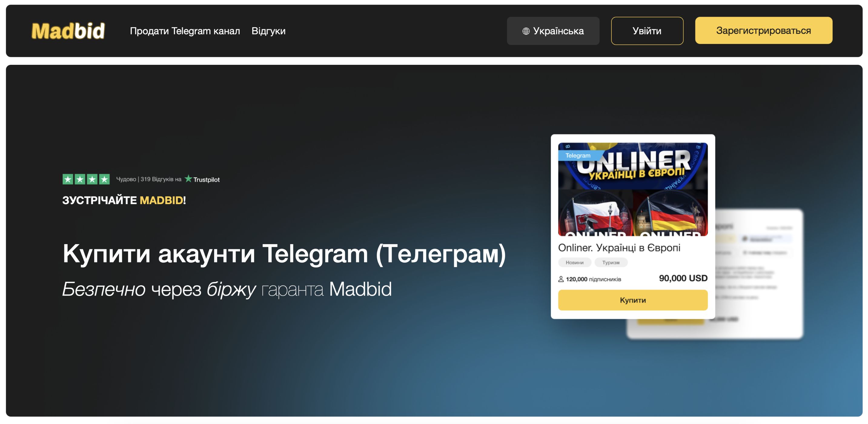
Task: Open the Відгуки menu link
Action: click(x=269, y=31)
